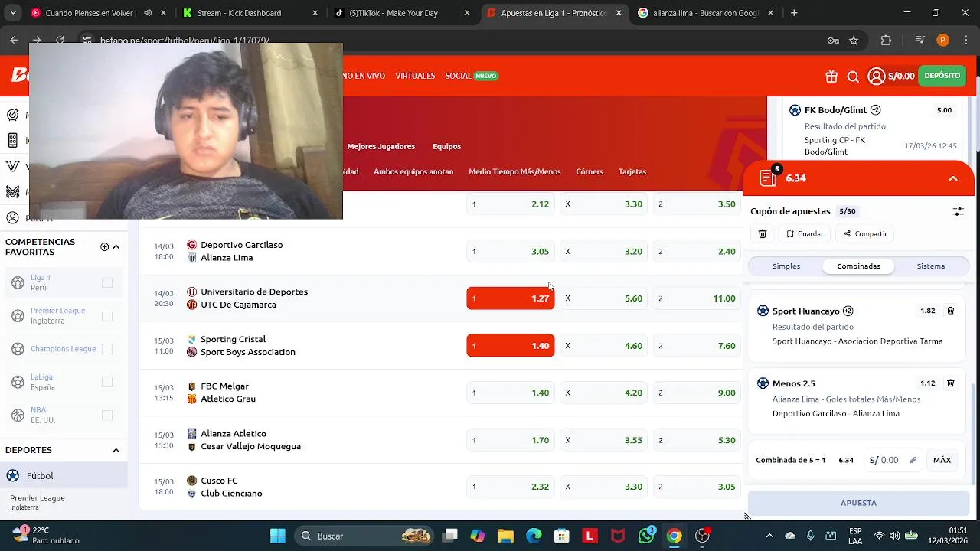Tick the Premier League Inglaterra checkbox
This screenshot has width=980, height=551.
107,315
